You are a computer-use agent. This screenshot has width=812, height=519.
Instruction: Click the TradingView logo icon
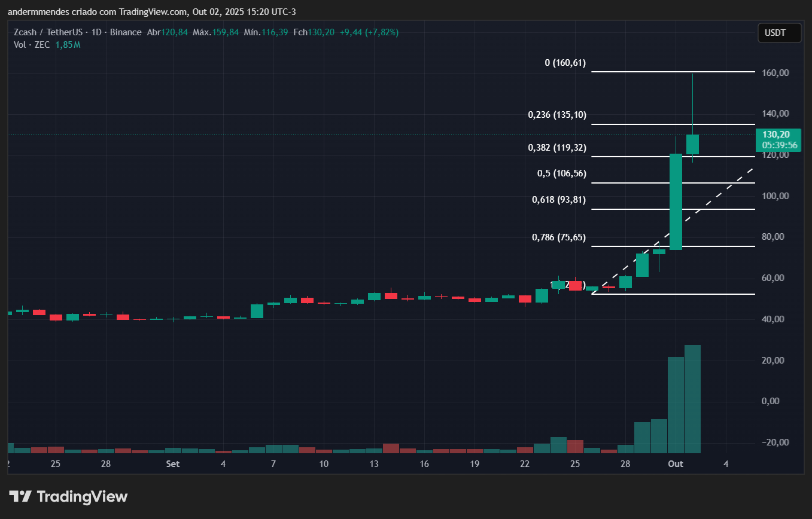pyautogui.click(x=20, y=496)
